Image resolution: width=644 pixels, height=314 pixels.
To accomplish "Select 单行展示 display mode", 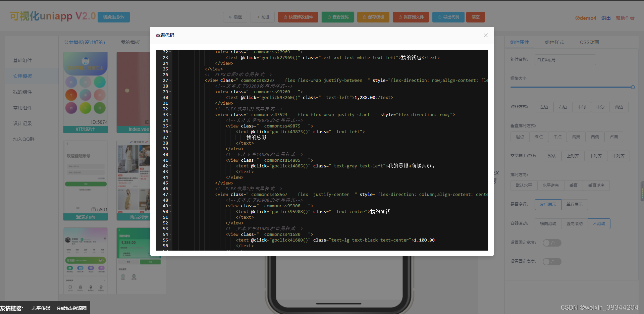I will click(574, 204).
